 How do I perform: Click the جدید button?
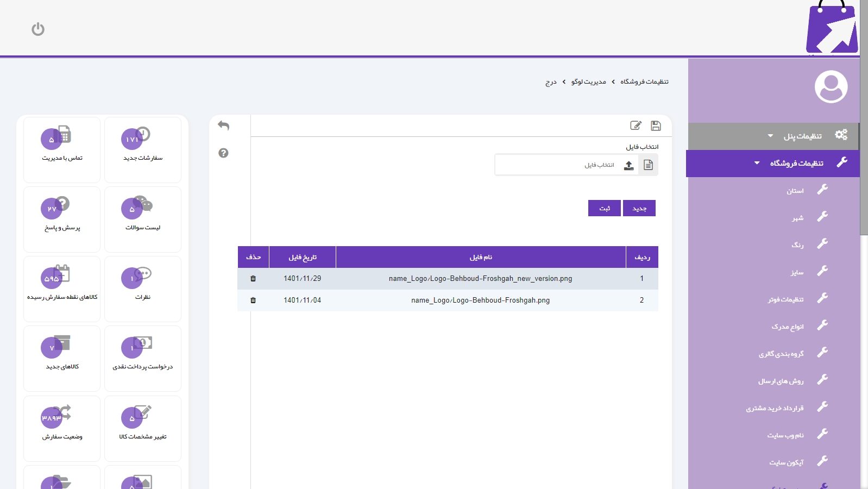tap(639, 208)
